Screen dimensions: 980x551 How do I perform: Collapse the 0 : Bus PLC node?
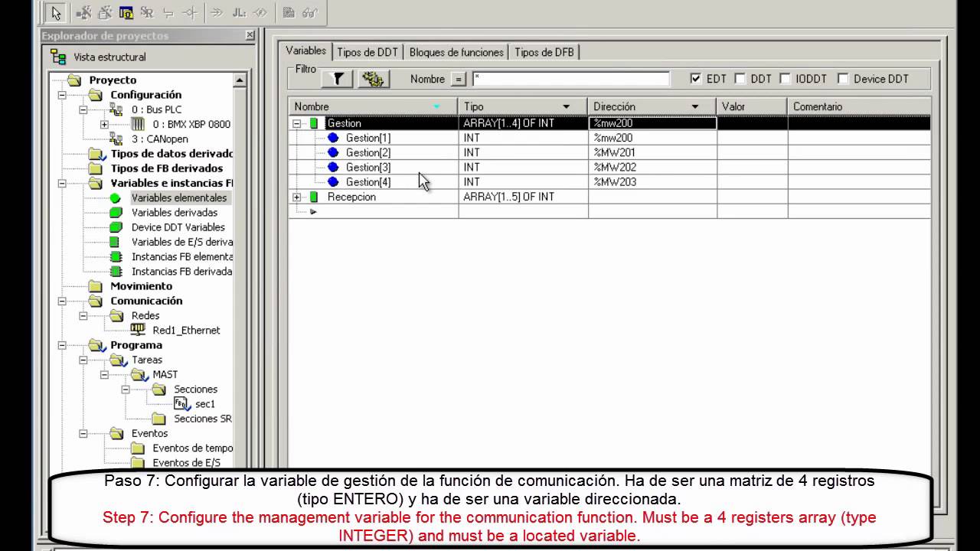[83, 109]
